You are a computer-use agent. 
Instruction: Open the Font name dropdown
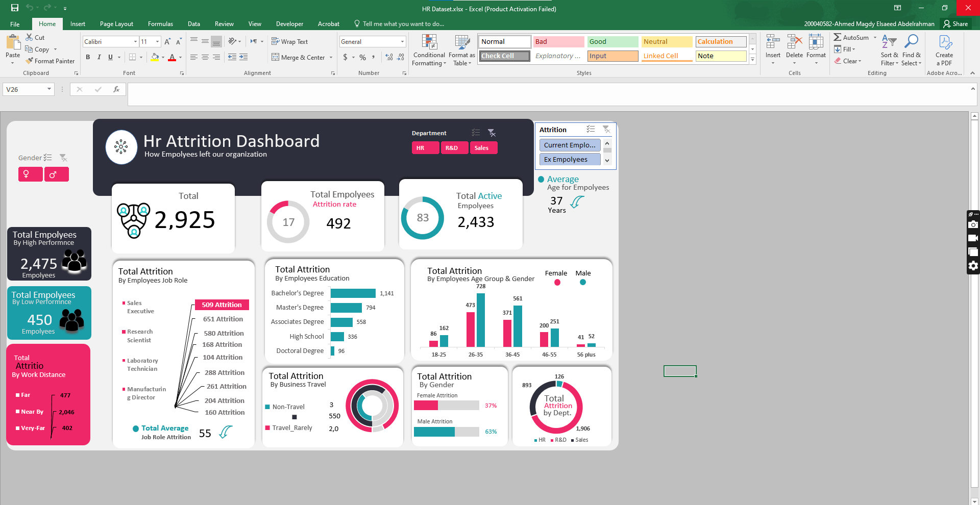tap(135, 41)
